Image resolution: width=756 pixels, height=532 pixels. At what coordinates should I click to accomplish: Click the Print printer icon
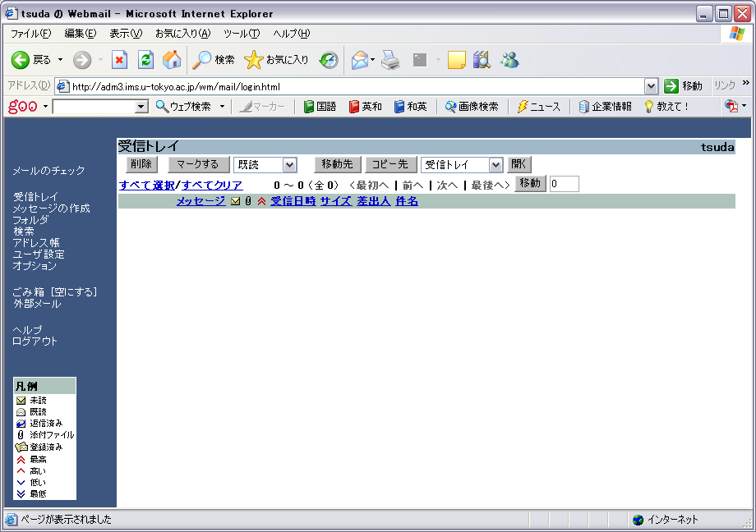(x=390, y=60)
